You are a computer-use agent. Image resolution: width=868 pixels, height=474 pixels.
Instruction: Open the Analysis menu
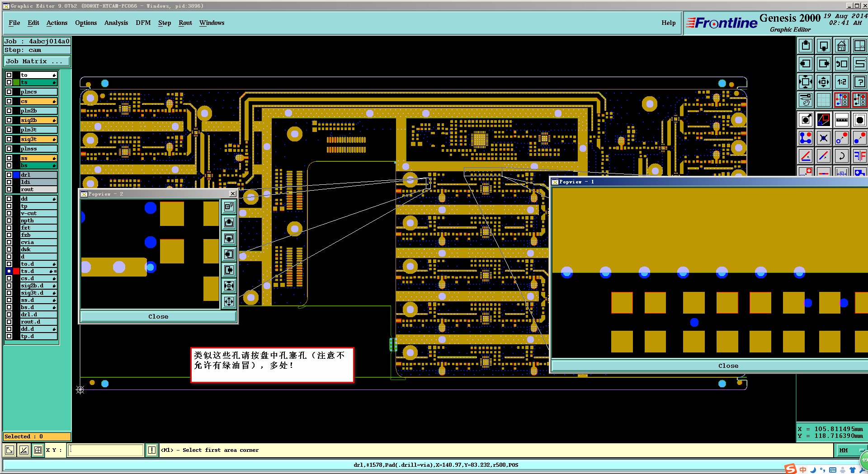tap(116, 23)
